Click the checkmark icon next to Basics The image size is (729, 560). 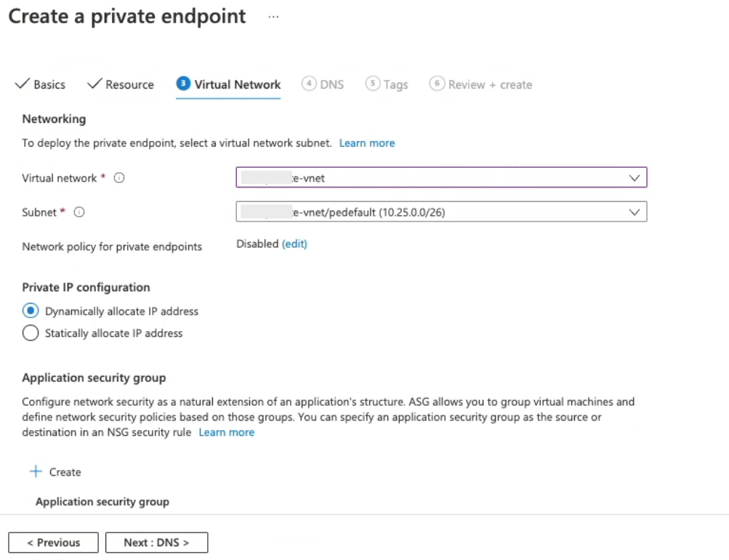tap(22, 84)
